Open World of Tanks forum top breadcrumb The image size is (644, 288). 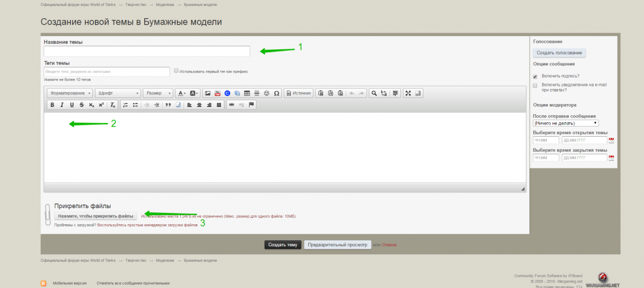(78, 4)
